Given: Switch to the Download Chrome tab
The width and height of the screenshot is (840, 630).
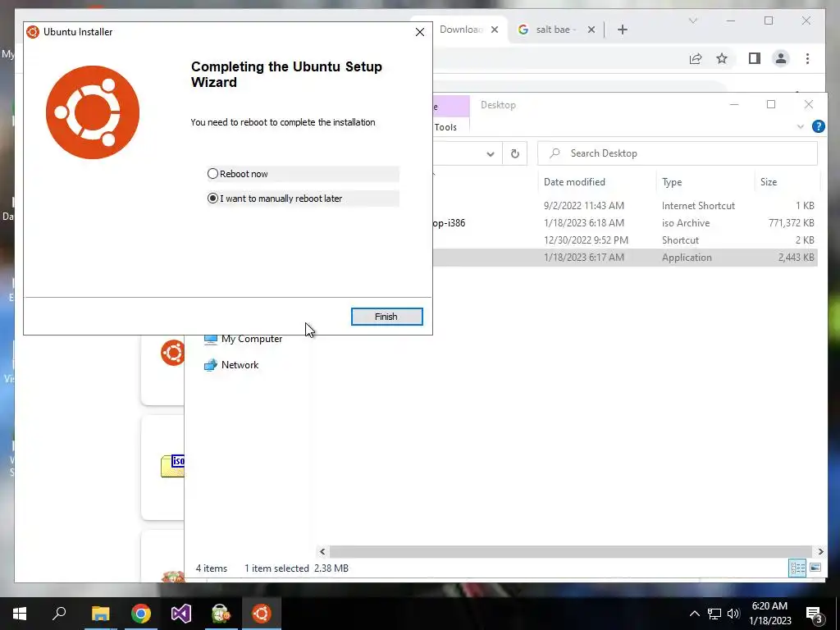Looking at the screenshot, I should click(x=461, y=30).
